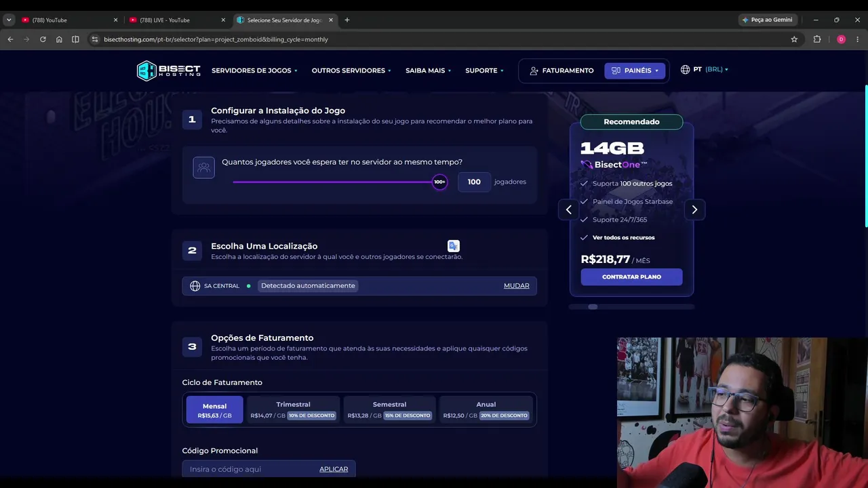The image size is (868, 488).
Task: Select the Trimestral billing cycle
Action: [x=293, y=409]
